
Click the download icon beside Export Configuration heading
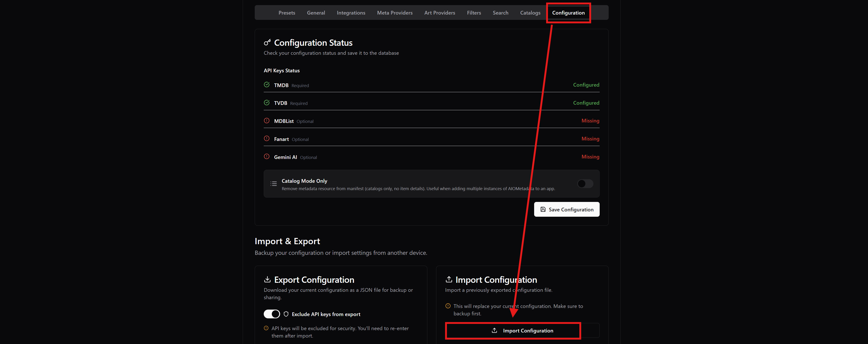tap(267, 279)
